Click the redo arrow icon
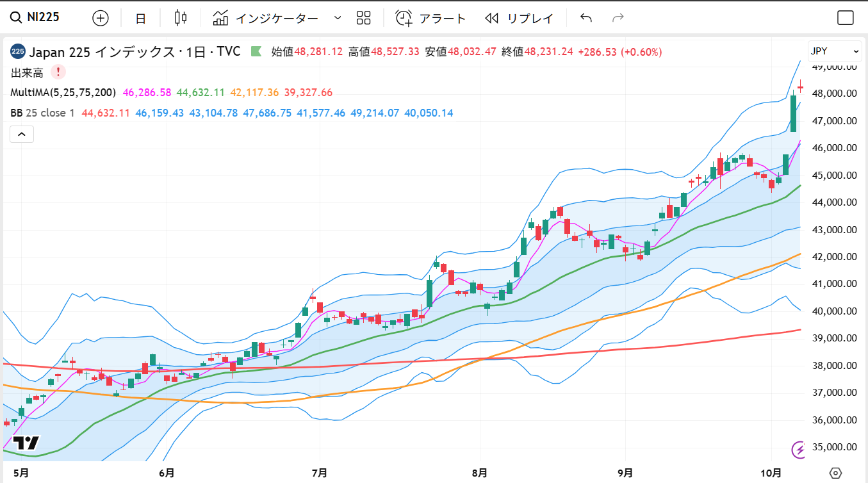Viewport: 868px width, 483px height. click(x=618, y=18)
